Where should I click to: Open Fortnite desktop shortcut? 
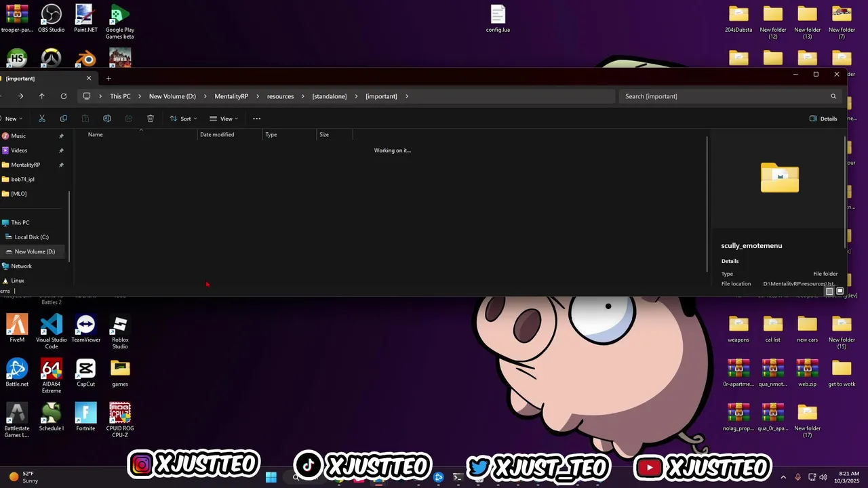pos(85,417)
